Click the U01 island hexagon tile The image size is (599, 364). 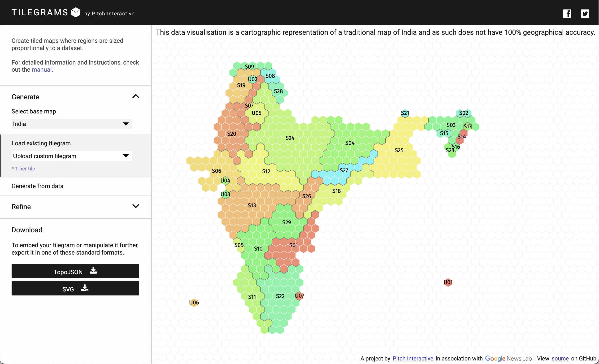[448, 282]
